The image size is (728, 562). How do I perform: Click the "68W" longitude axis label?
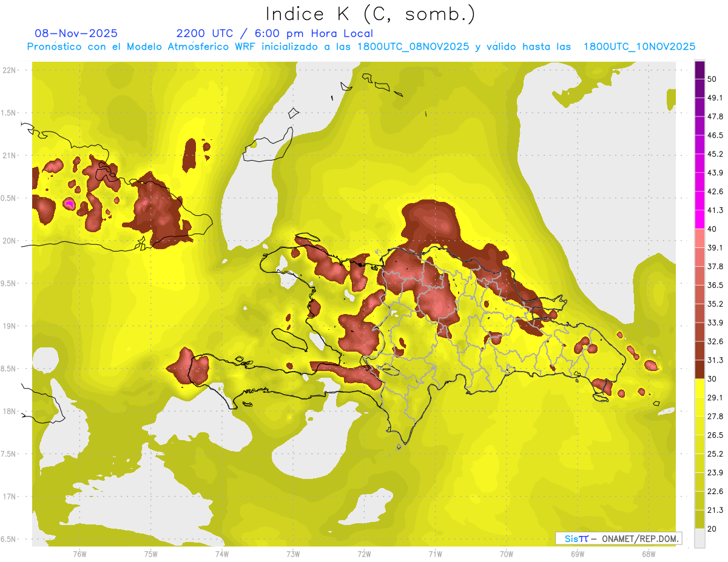tap(649, 554)
